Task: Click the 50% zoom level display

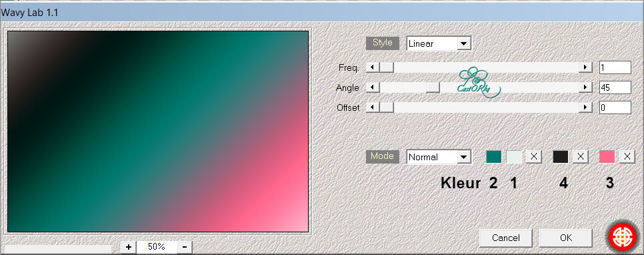Action: [x=157, y=247]
